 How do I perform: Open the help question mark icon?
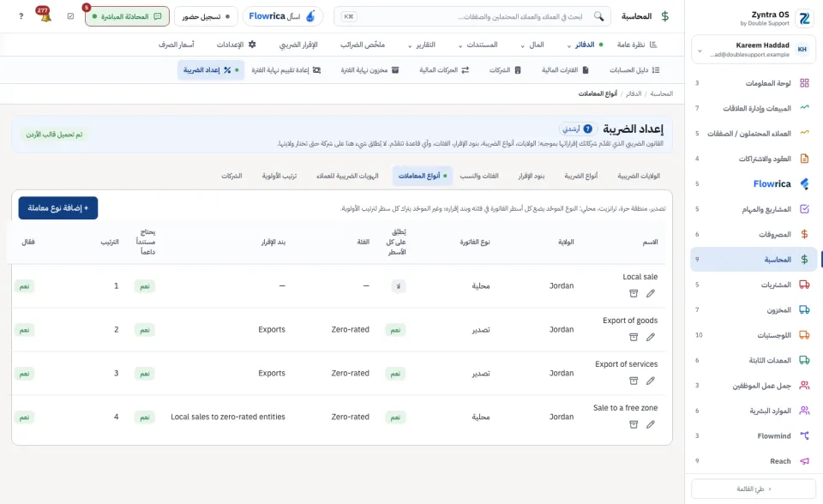tap(21, 16)
